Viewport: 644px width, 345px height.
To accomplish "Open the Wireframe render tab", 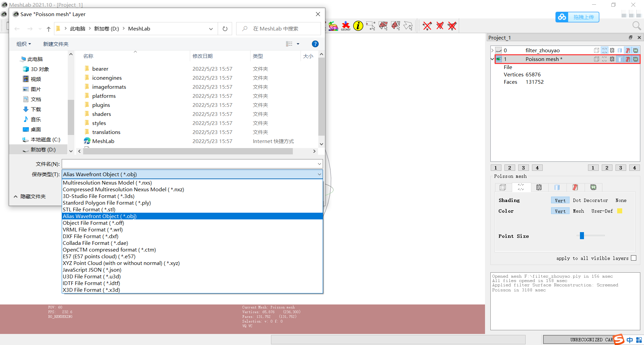I will point(539,187).
